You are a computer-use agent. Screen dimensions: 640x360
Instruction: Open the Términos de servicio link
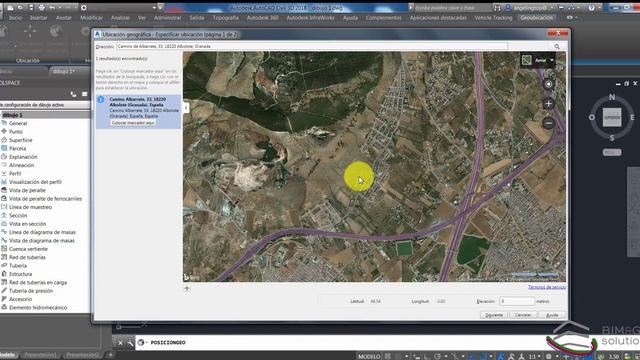pyautogui.click(x=547, y=287)
